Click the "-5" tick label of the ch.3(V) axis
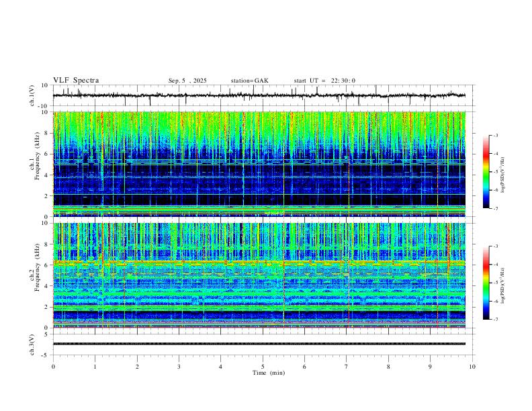The image size is (532, 411). tap(46, 355)
